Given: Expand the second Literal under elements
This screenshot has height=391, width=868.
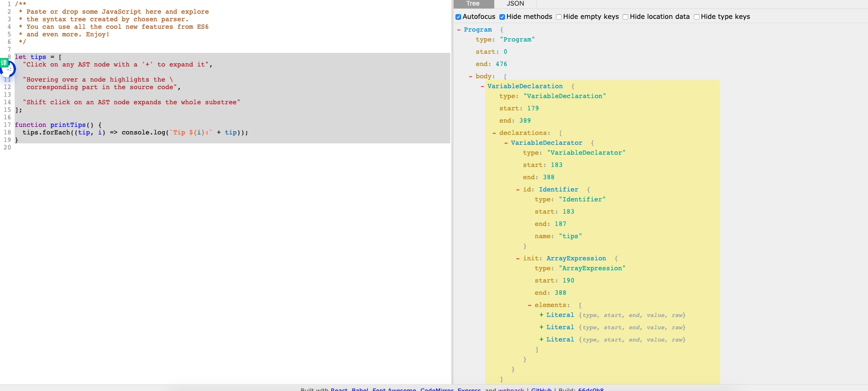Looking at the screenshot, I should (x=541, y=327).
